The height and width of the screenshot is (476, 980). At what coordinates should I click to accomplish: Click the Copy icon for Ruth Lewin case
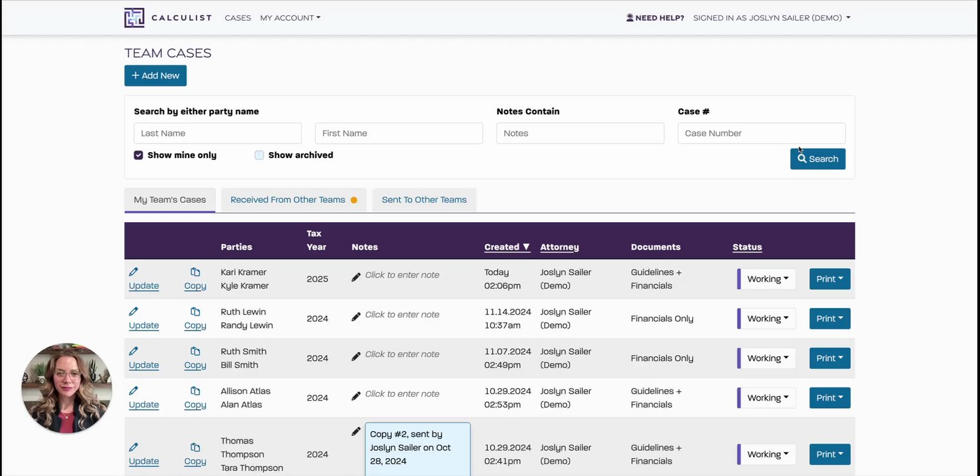(195, 311)
